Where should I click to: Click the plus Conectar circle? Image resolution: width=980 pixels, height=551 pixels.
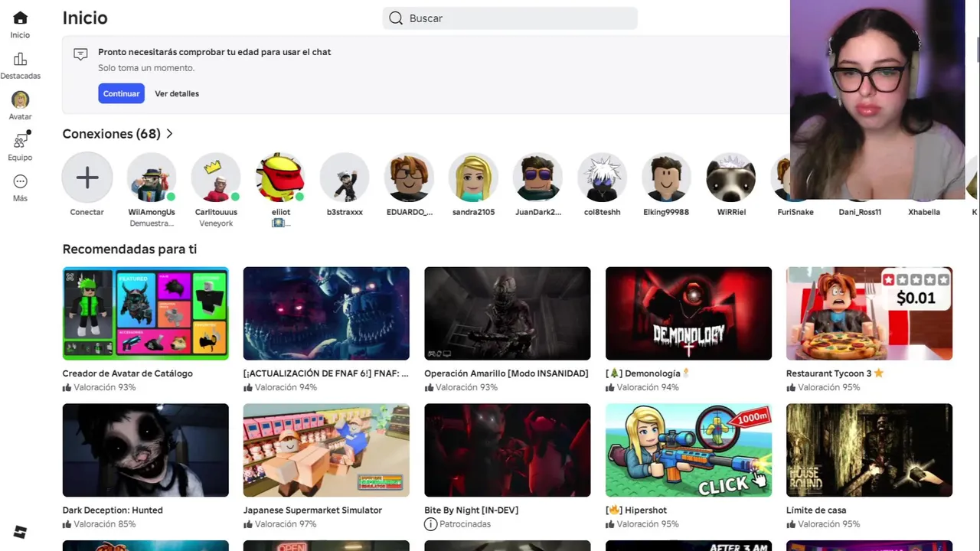click(x=87, y=178)
